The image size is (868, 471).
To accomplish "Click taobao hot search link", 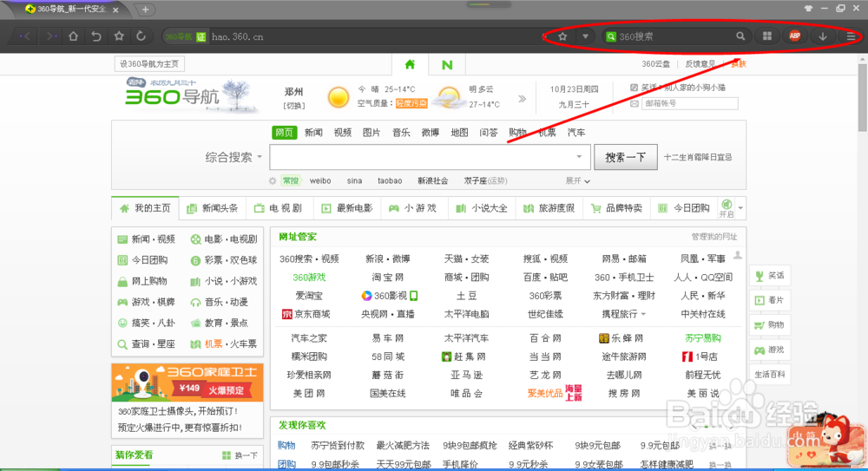I will 390,181.
